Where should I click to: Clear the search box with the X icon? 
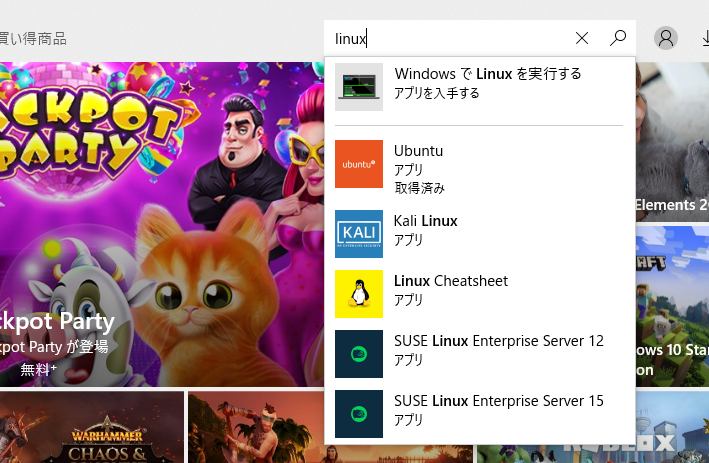(x=582, y=38)
